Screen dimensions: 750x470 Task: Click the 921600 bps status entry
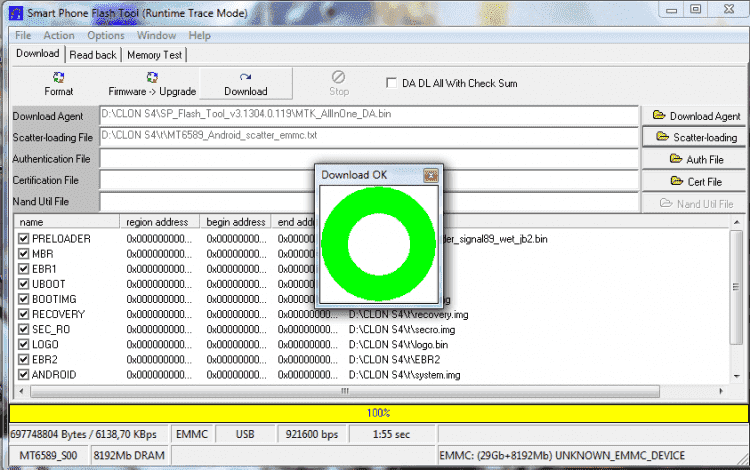click(x=312, y=434)
